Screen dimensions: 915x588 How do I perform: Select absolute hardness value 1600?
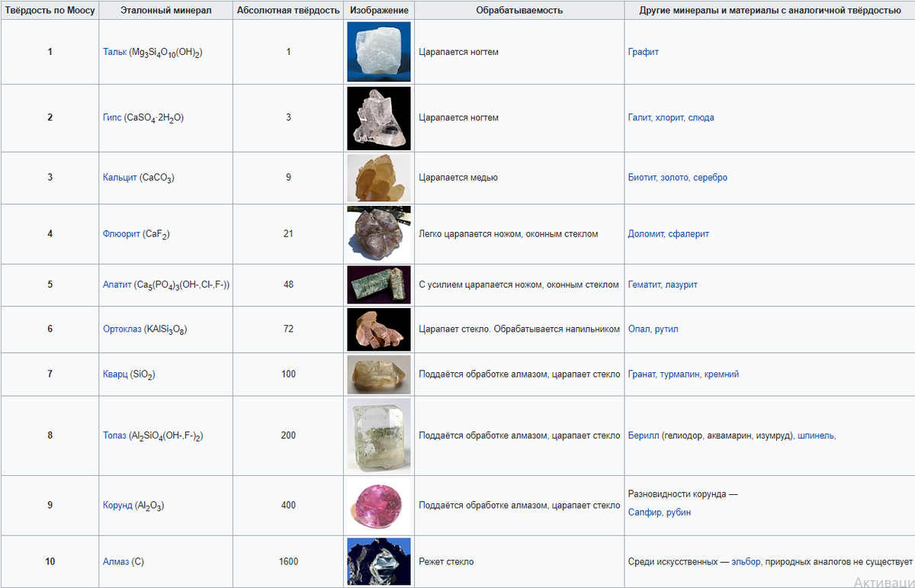click(x=288, y=561)
